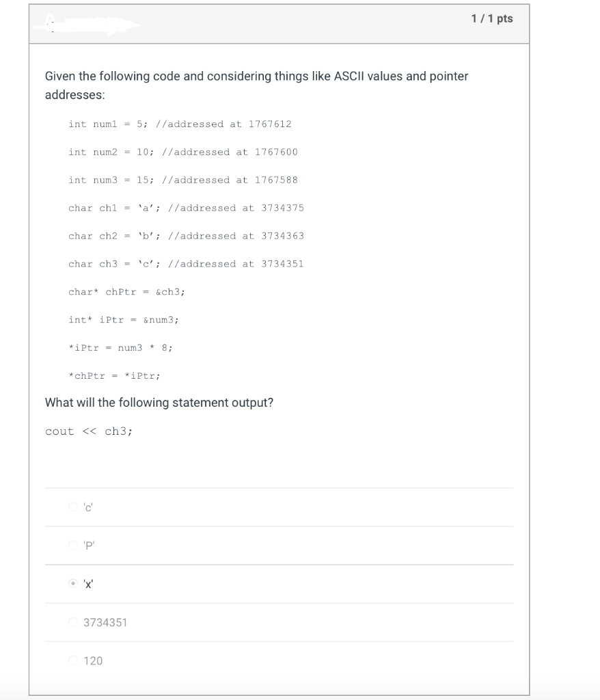Screen dimensions: 600x700
Task: Click the 'x' answer label text
Action: click(x=89, y=583)
